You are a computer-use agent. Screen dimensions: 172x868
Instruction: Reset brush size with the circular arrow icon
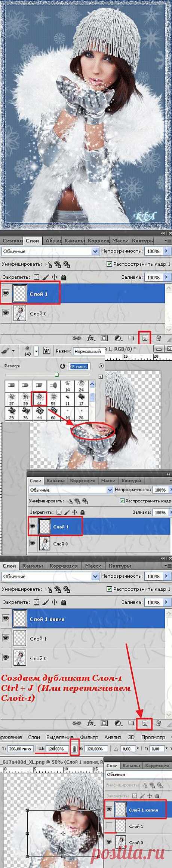tap(62, 366)
